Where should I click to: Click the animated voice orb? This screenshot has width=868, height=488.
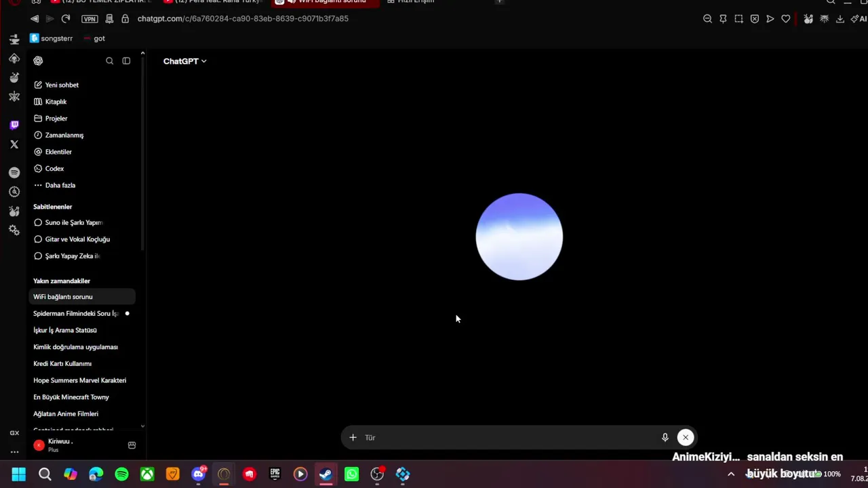(519, 237)
